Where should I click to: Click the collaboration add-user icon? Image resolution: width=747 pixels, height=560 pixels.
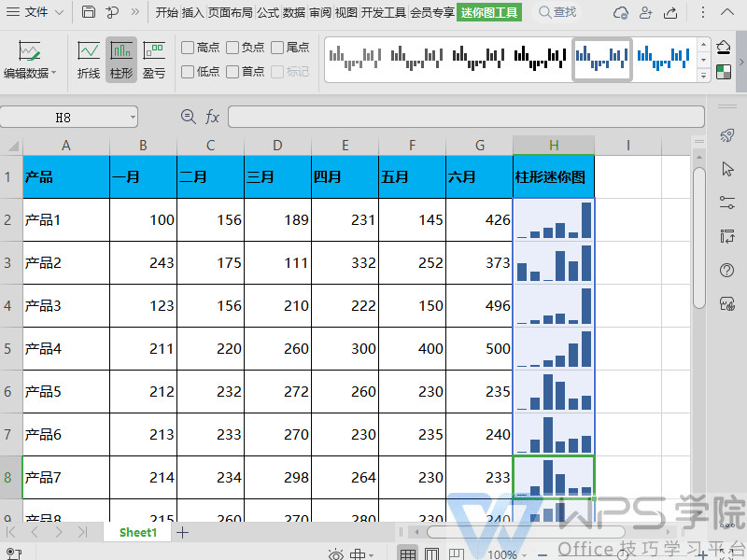coord(645,12)
